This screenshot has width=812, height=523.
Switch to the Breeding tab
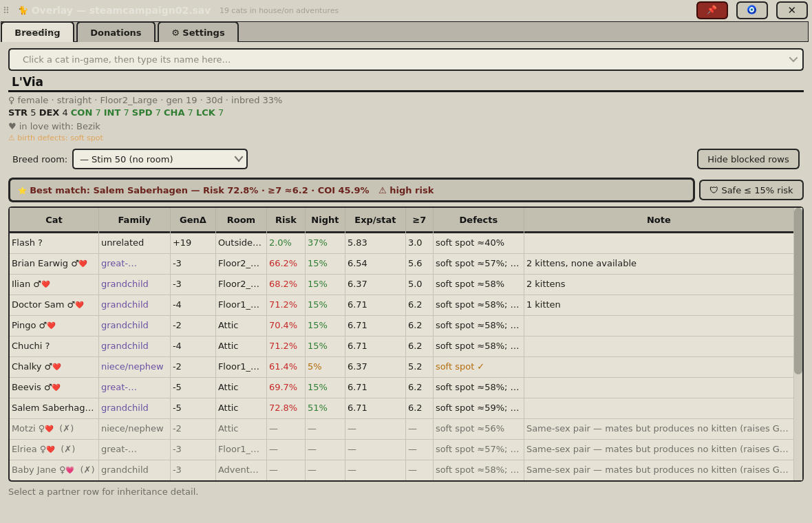[x=37, y=32]
